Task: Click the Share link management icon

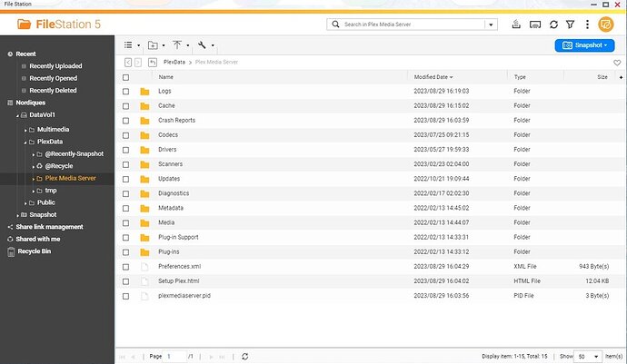Action: pyautogui.click(x=10, y=227)
